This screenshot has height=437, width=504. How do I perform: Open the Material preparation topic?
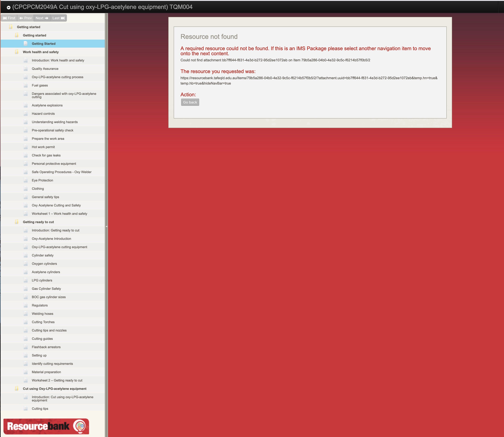point(46,372)
